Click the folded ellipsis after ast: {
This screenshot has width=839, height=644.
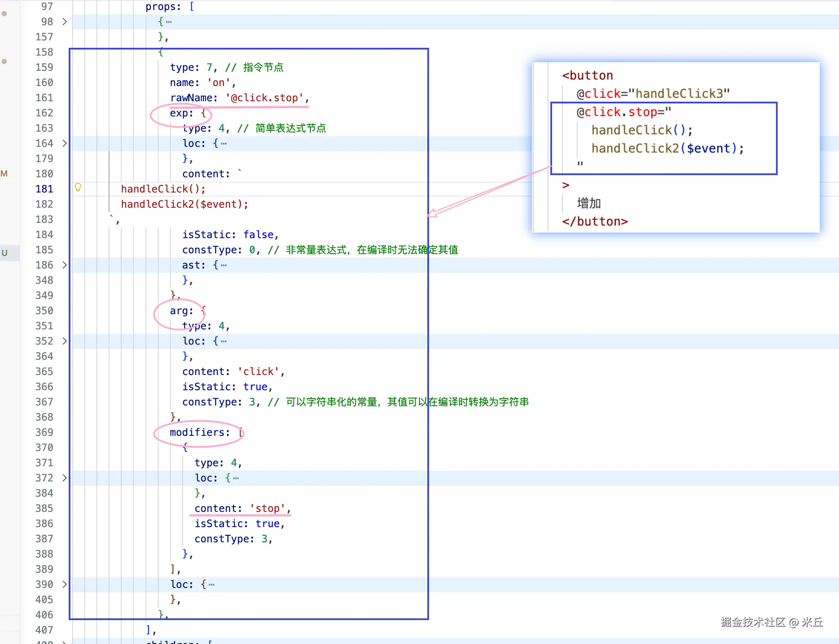(223, 265)
